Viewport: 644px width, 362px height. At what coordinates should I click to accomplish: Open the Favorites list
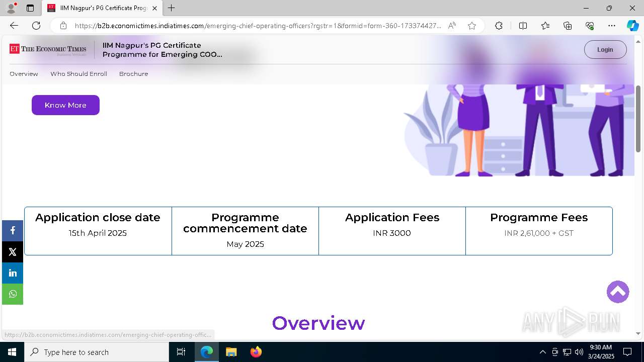(x=545, y=26)
